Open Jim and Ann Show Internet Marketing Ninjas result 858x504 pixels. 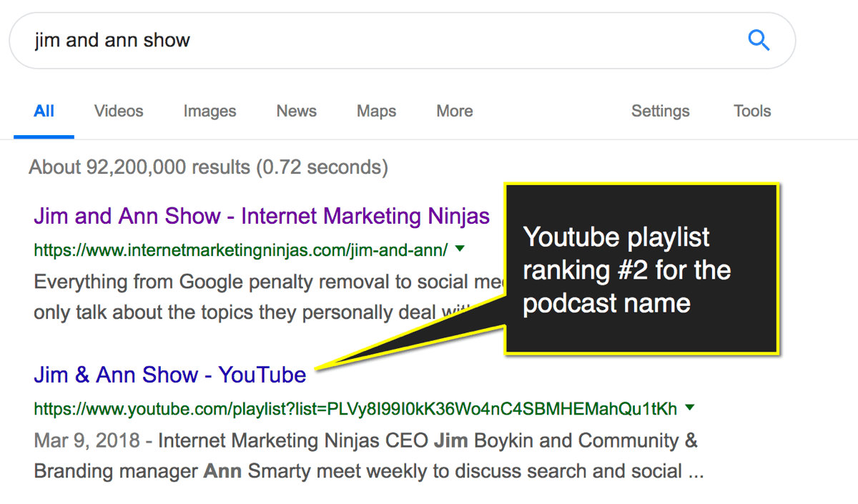coord(262,216)
